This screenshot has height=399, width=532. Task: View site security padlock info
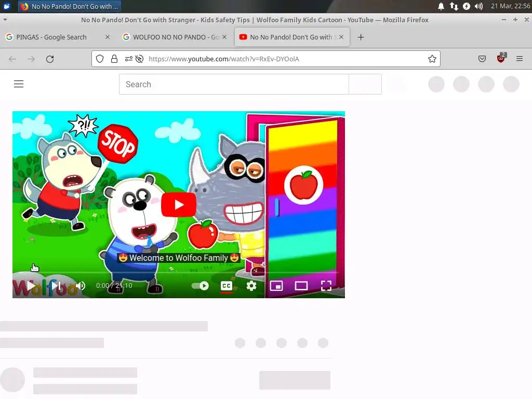tap(114, 59)
